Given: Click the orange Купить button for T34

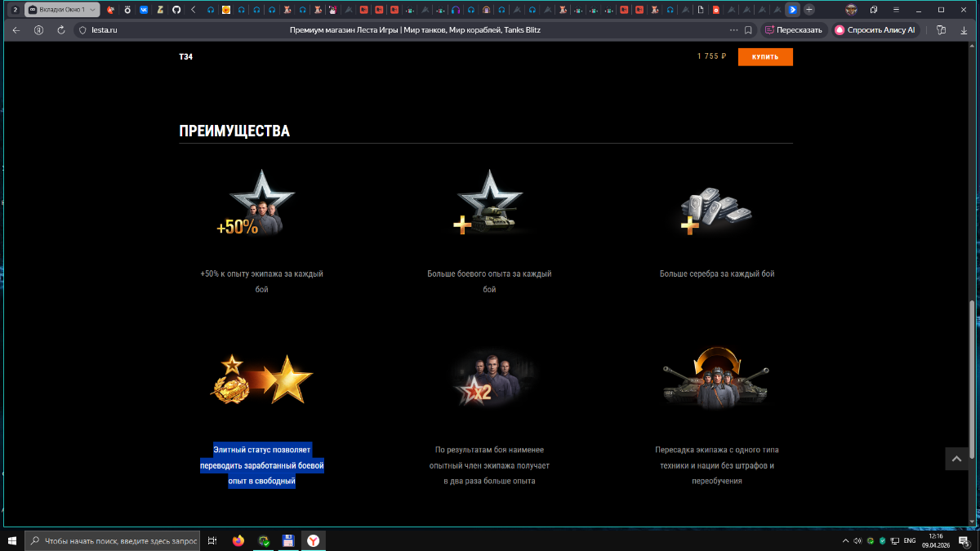Looking at the screenshot, I should (x=765, y=57).
